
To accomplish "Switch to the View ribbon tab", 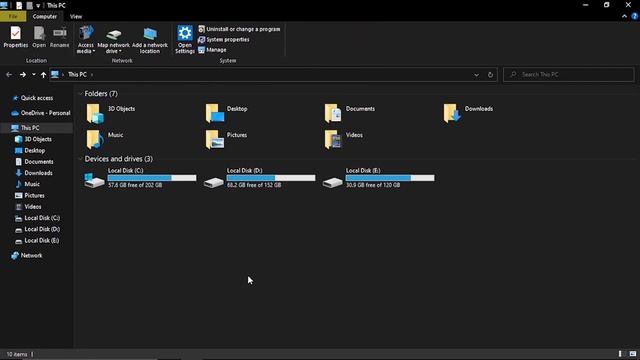I will coord(76,17).
